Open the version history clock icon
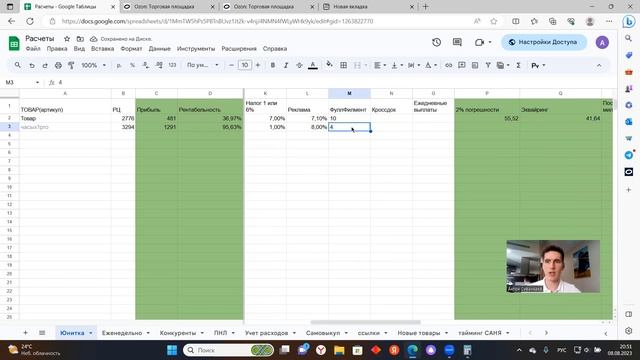Screen dimensions: 640x360 (436, 42)
